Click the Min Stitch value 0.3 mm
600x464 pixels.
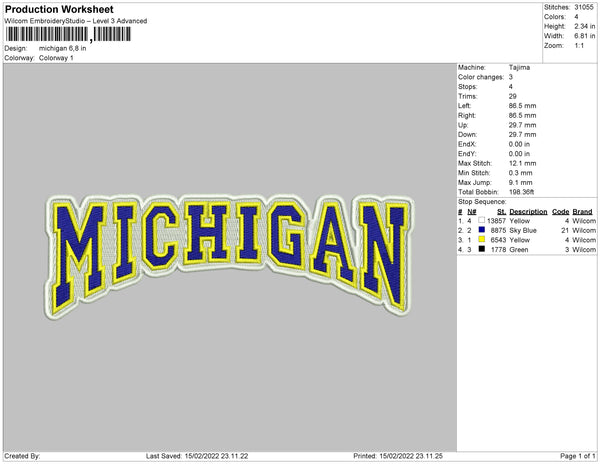pyautogui.click(x=520, y=173)
